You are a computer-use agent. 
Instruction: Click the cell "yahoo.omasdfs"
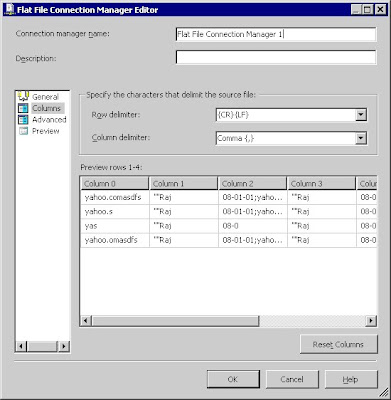(115, 240)
